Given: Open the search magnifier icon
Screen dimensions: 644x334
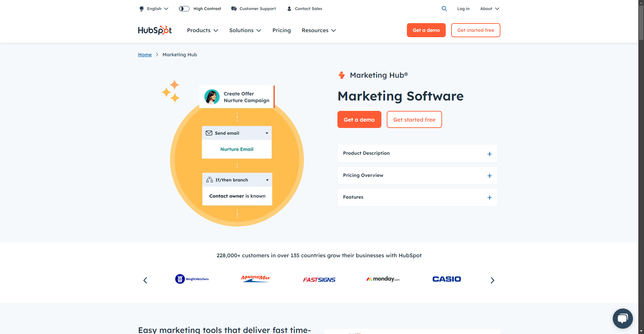Looking at the screenshot, I should (444, 9).
